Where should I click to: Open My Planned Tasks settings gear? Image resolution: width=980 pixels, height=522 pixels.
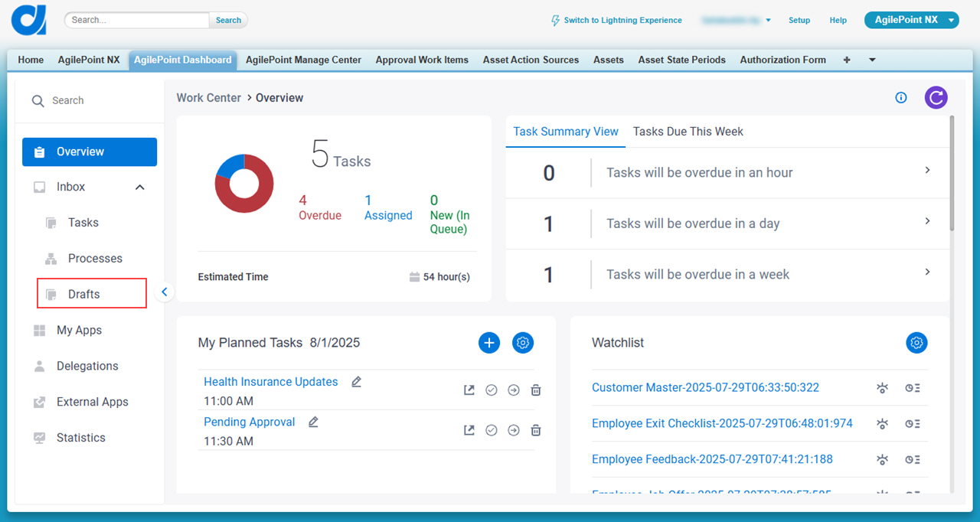point(523,343)
